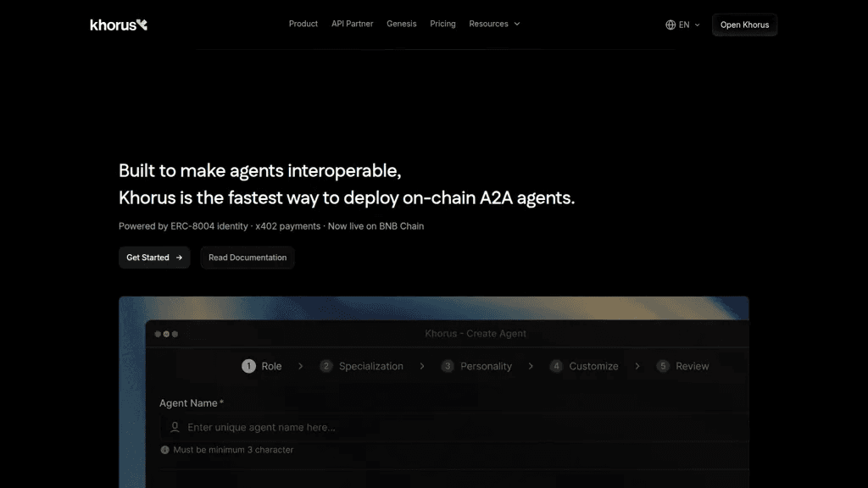This screenshot has width=868, height=488.
Task: Open the API Partner page
Action: pos(352,24)
